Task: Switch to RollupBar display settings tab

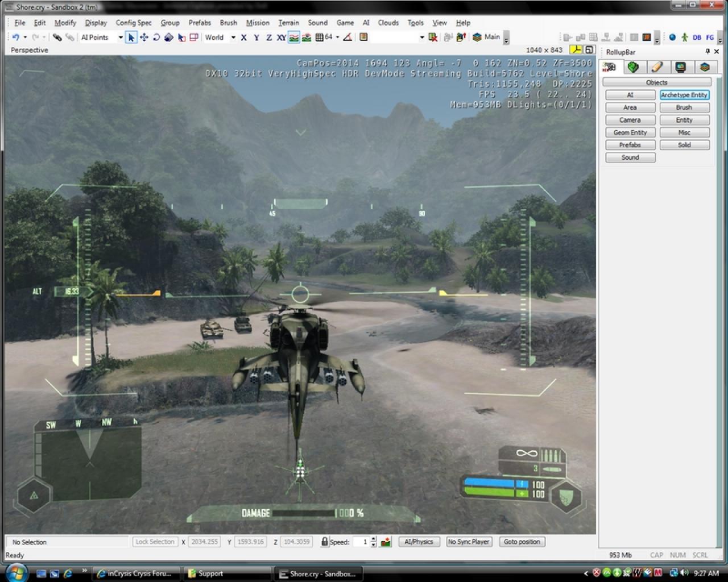Action: point(681,67)
